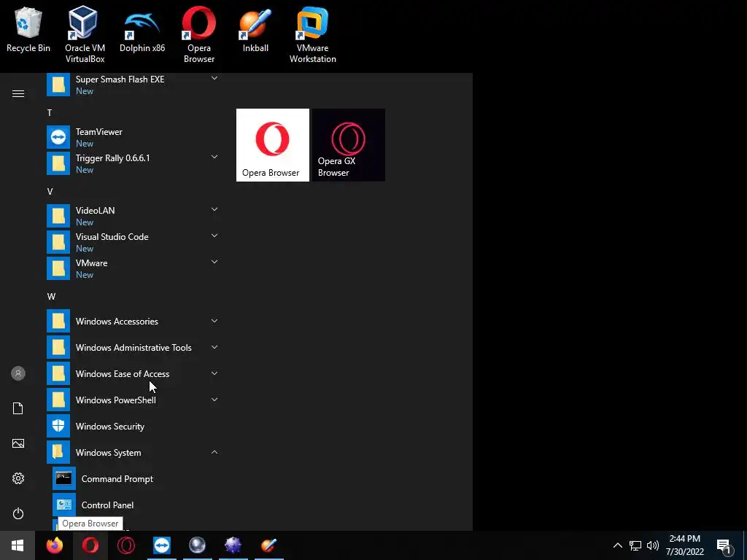Viewport: 747px width, 560px height.
Task: Open the notification action center
Action: [724, 545]
